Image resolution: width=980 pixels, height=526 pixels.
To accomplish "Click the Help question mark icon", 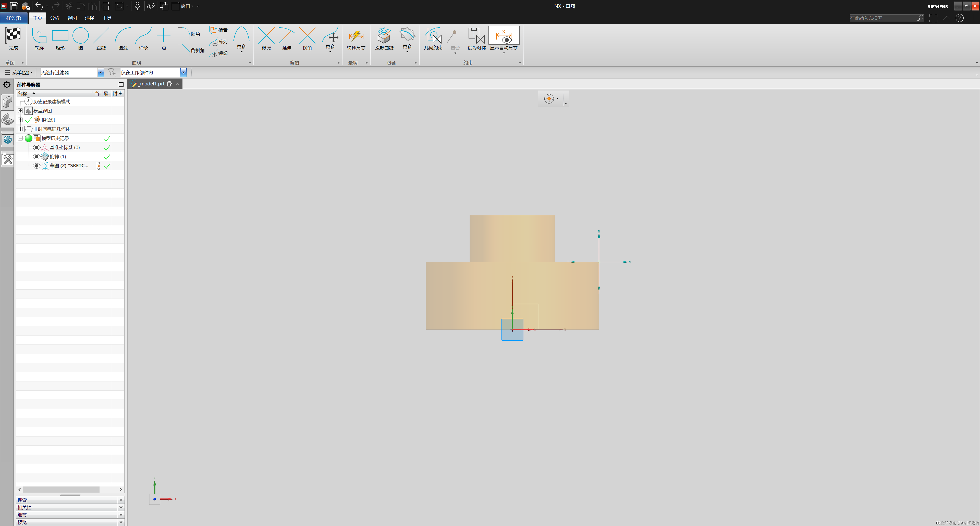I will pos(960,18).
